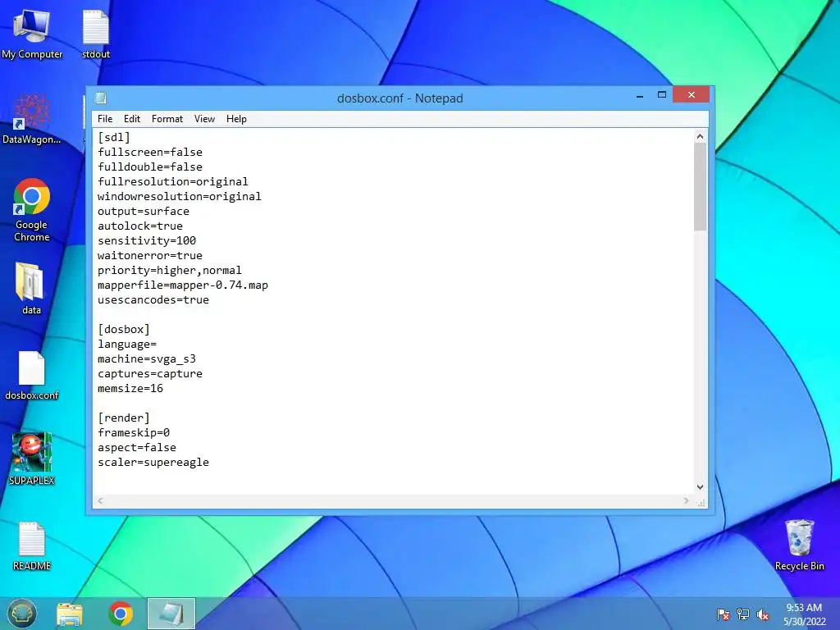Open the Help menu
Viewport: 840px width, 630px height.
(x=236, y=119)
